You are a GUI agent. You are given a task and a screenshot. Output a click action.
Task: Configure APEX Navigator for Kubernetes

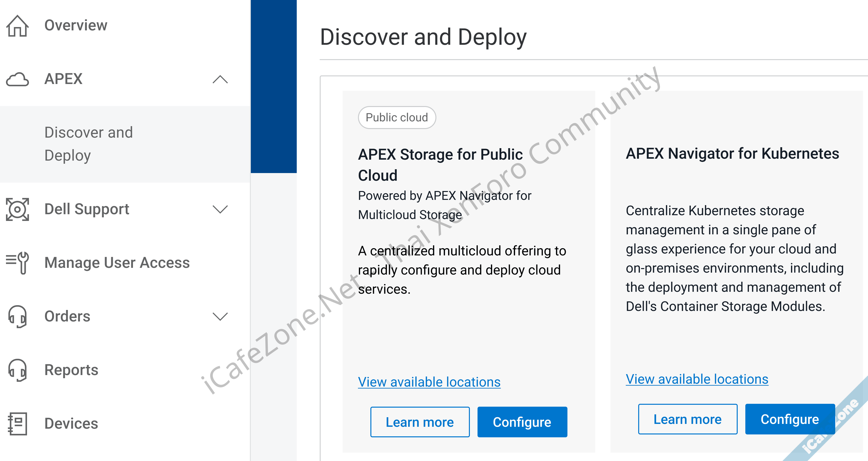tap(790, 419)
